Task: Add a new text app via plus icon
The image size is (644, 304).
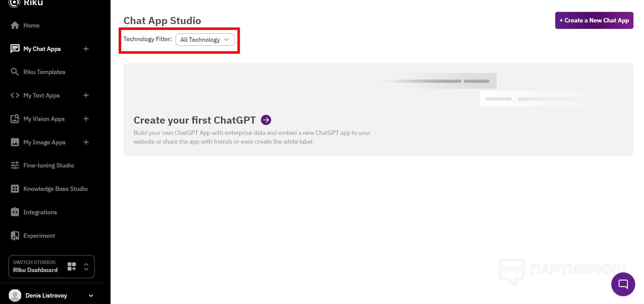Action: click(86, 95)
